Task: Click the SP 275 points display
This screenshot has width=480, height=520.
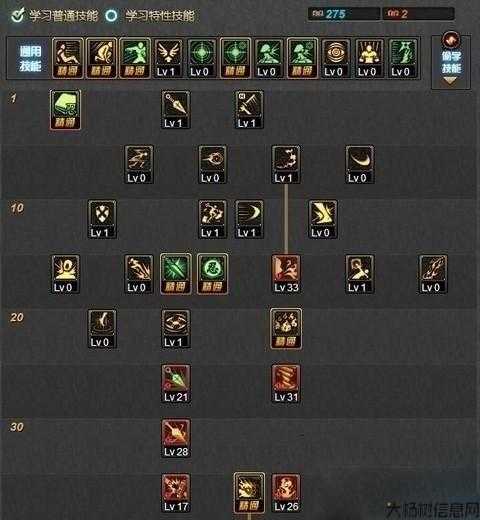Action: click(343, 14)
